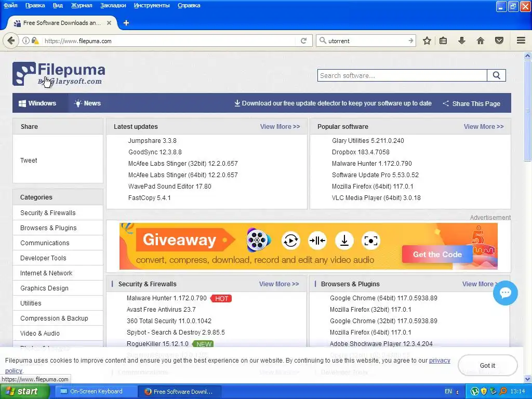Click View More for Latest updates
This screenshot has height=399, width=532.
coord(280,127)
